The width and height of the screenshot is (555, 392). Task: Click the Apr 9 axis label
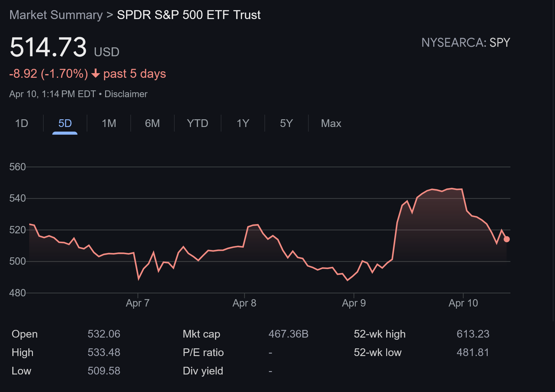(x=354, y=303)
